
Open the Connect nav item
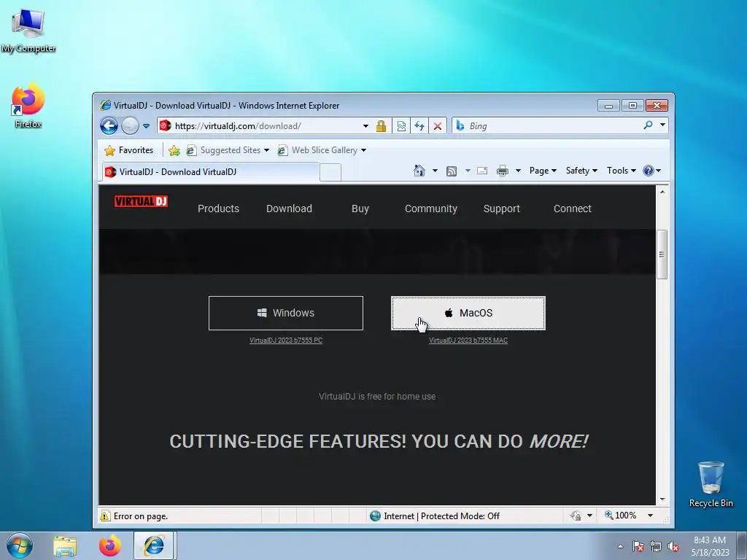(x=572, y=209)
